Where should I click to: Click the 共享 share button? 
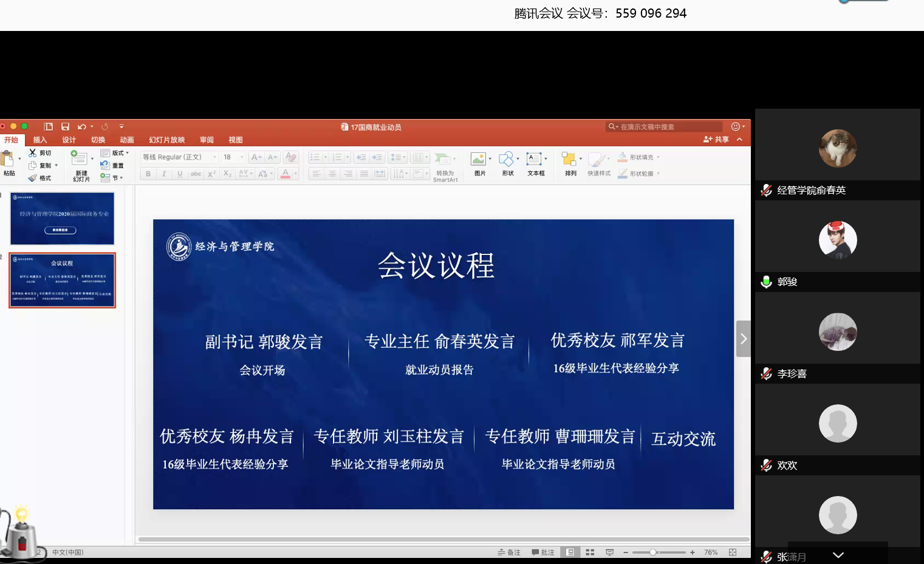point(716,140)
